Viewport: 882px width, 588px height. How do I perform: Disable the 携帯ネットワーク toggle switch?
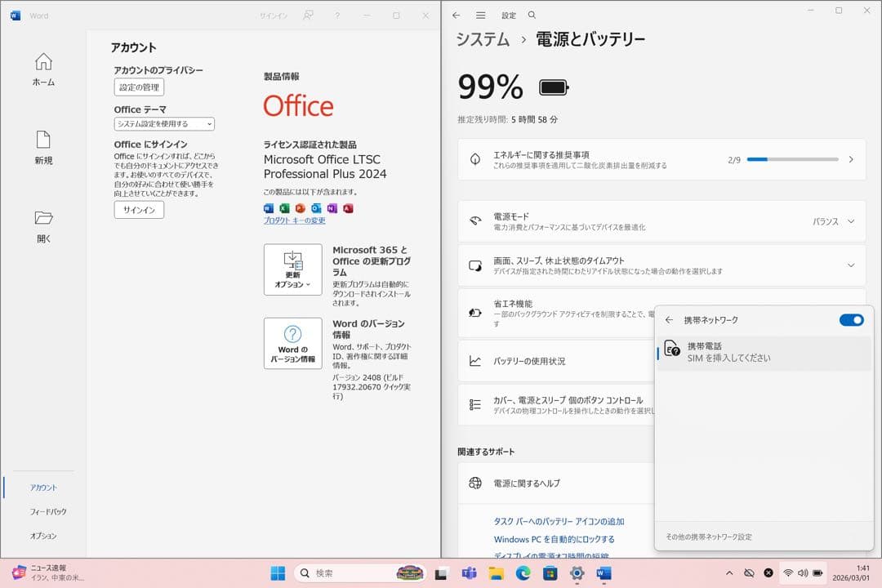click(x=851, y=320)
